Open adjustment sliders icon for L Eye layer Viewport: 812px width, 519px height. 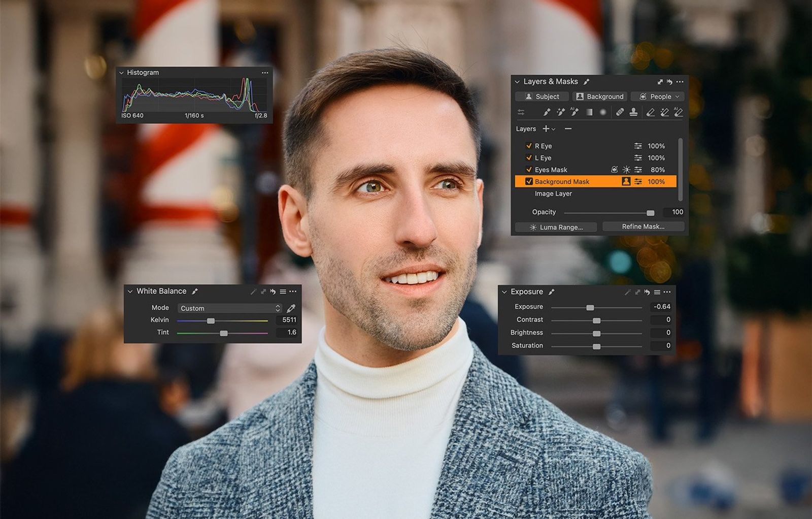tap(638, 158)
